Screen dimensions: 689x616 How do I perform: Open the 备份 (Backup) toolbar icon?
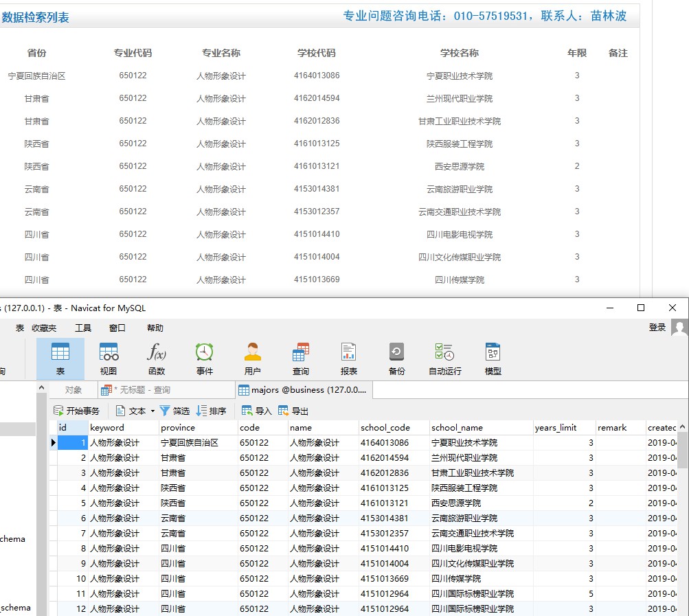[x=396, y=358]
